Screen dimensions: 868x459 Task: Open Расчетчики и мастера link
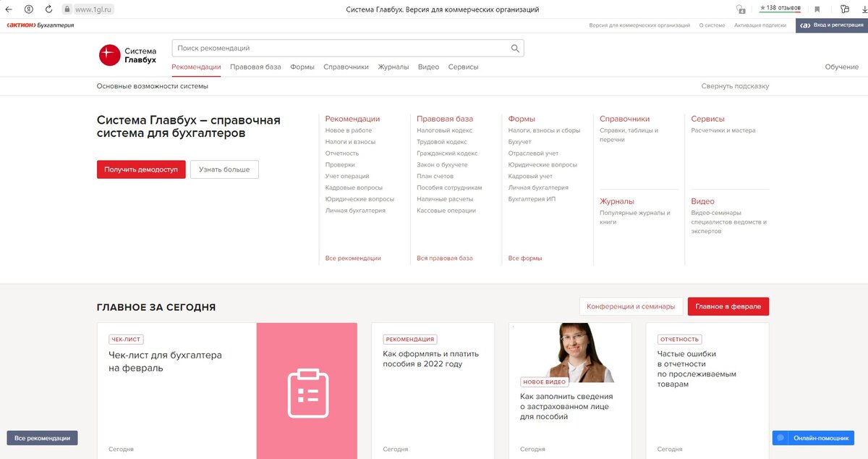(x=723, y=130)
